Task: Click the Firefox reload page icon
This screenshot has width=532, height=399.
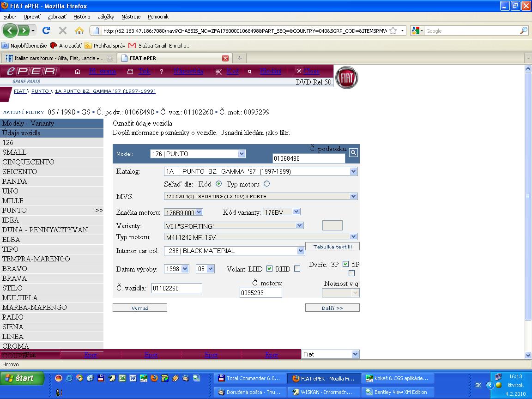Action: point(46,30)
